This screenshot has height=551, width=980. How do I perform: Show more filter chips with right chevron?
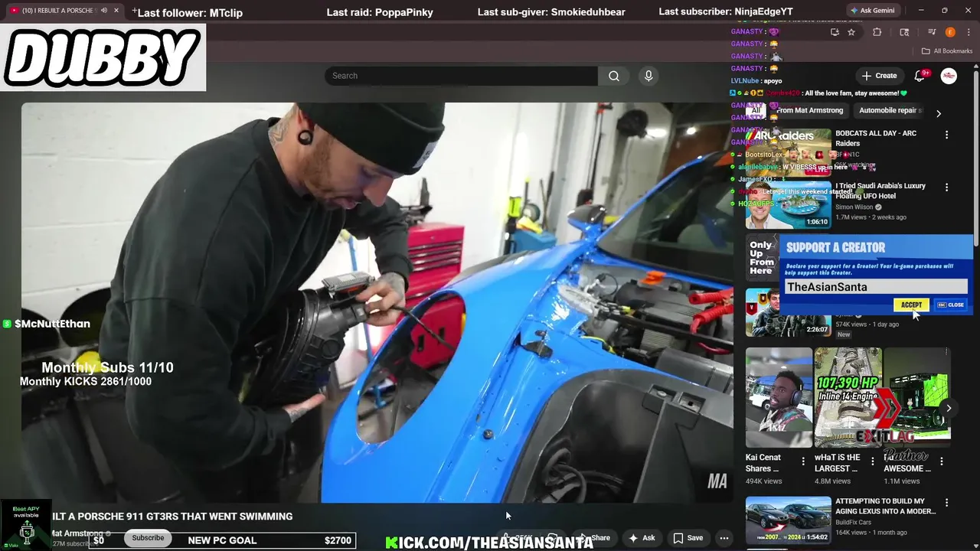939,113
